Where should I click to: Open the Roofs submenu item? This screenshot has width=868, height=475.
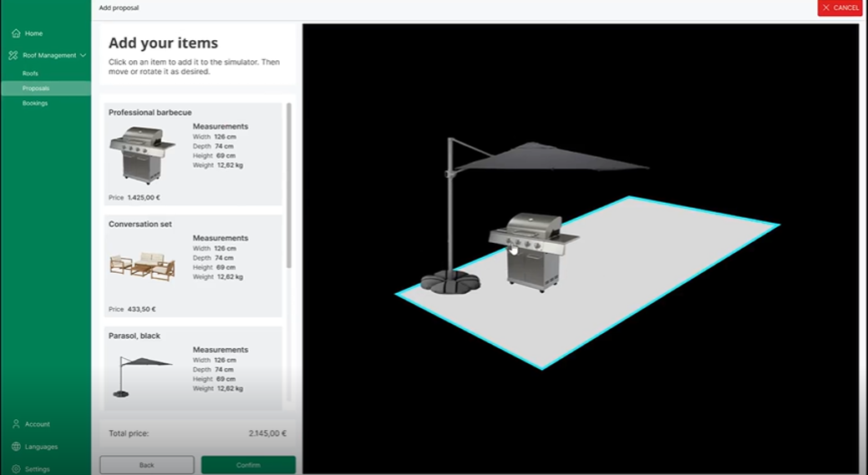pyautogui.click(x=30, y=73)
